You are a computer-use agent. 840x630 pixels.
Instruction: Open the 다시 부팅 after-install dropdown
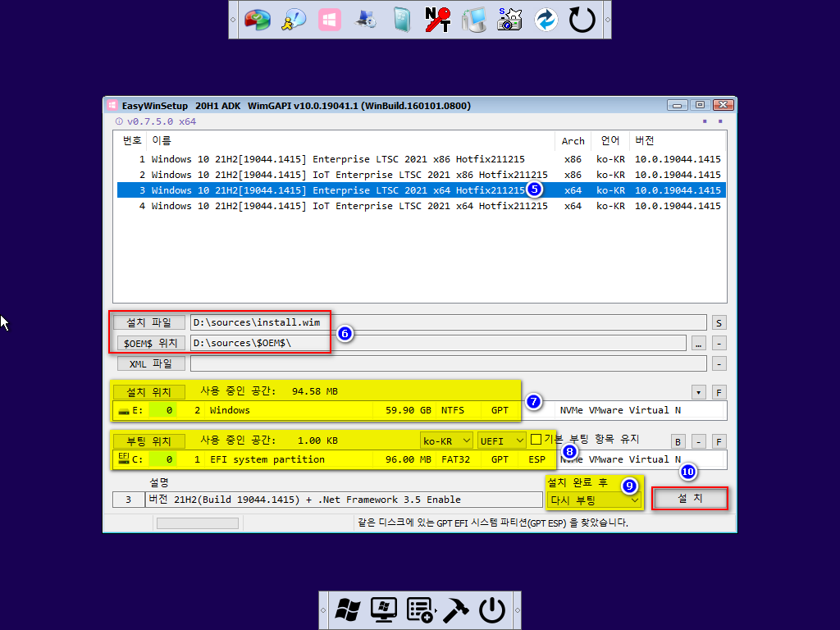click(594, 500)
